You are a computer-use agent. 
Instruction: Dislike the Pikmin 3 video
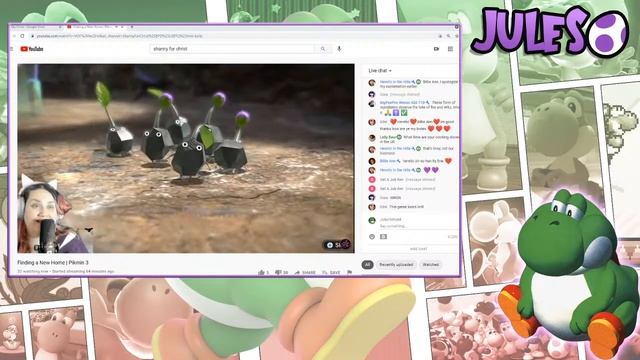tap(282, 272)
